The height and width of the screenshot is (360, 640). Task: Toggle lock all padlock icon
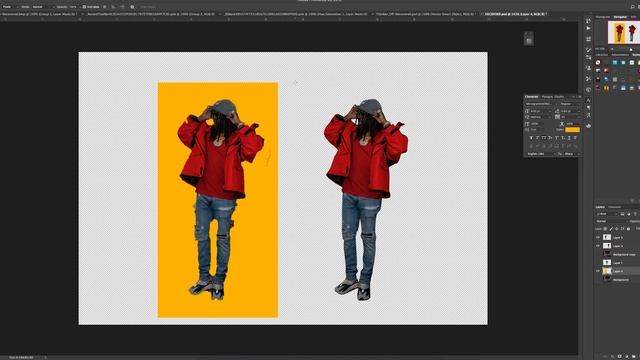pos(629,229)
